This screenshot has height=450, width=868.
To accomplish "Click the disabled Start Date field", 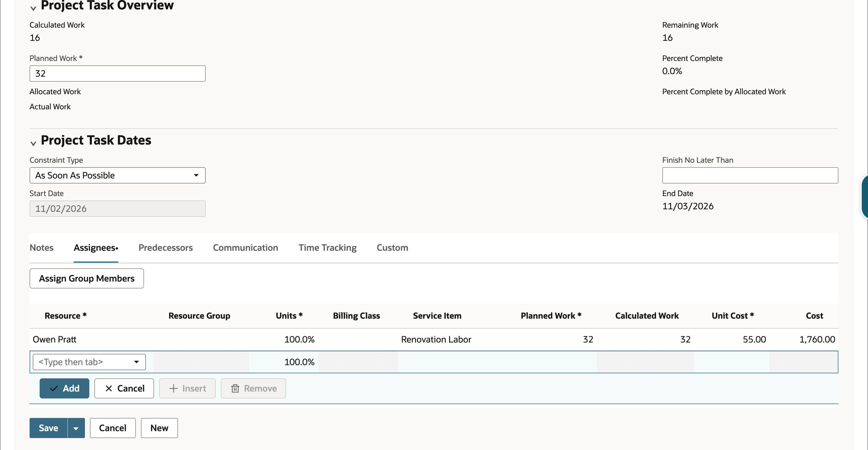I will (x=117, y=209).
